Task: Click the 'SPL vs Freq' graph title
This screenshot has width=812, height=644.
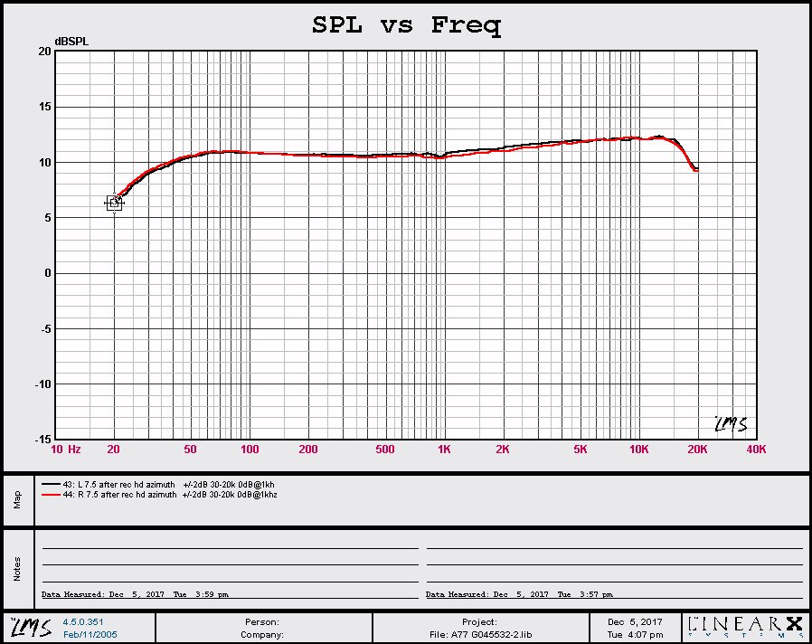Action: [406, 25]
